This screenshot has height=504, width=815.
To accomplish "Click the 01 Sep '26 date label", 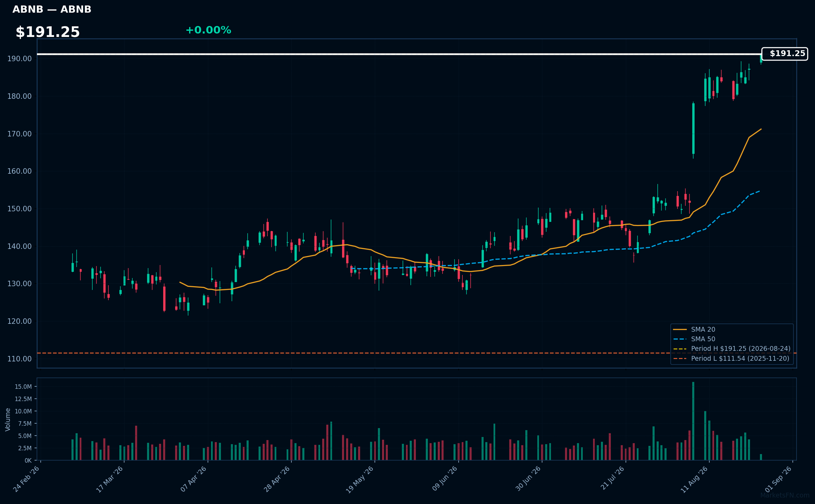I will coord(778,479).
